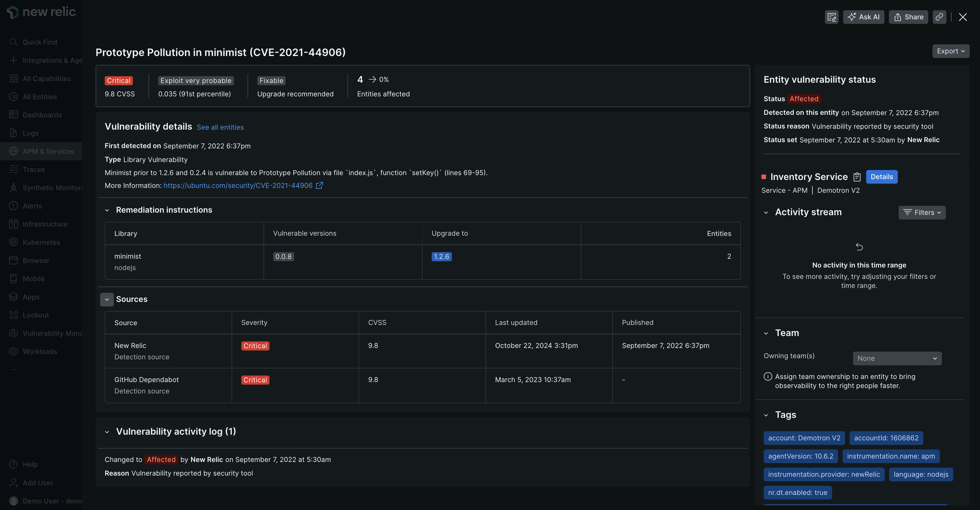Click nr.dt.enabled: true tag

[x=797, y=493]
